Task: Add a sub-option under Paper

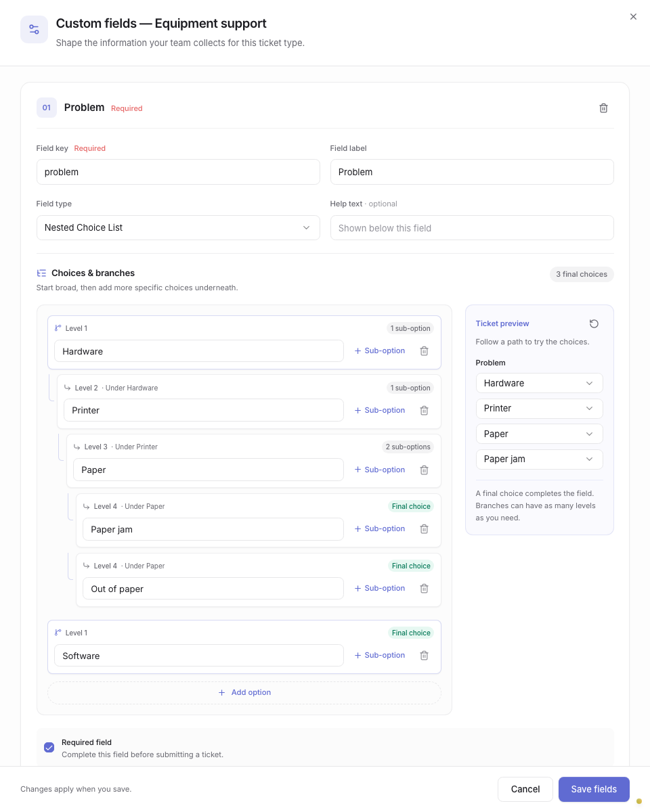Action: (380, 470)
